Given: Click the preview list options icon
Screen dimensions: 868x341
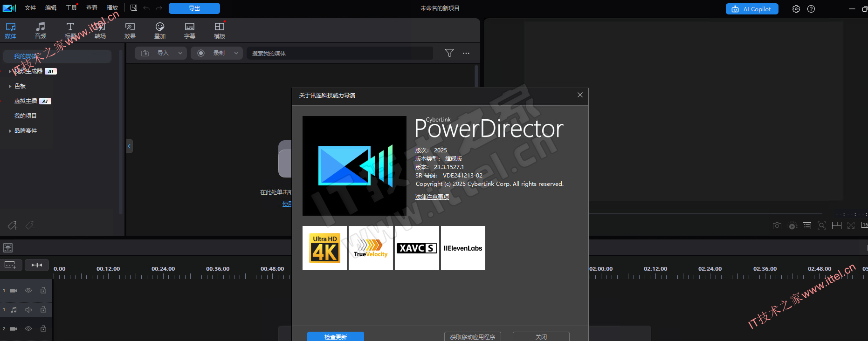Looking at the screenshot, I should (807, 225).
